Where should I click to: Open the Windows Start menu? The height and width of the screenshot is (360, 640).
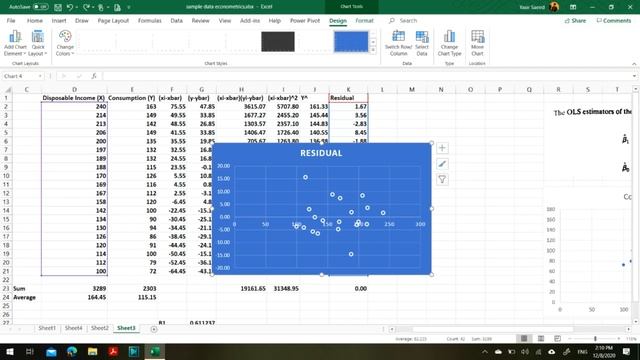9,351
